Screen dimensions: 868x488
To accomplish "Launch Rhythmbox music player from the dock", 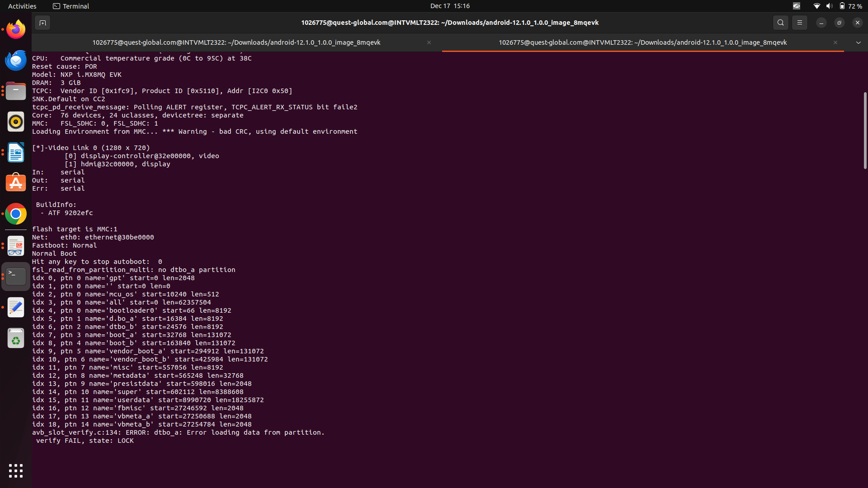I will pos(16,122).
